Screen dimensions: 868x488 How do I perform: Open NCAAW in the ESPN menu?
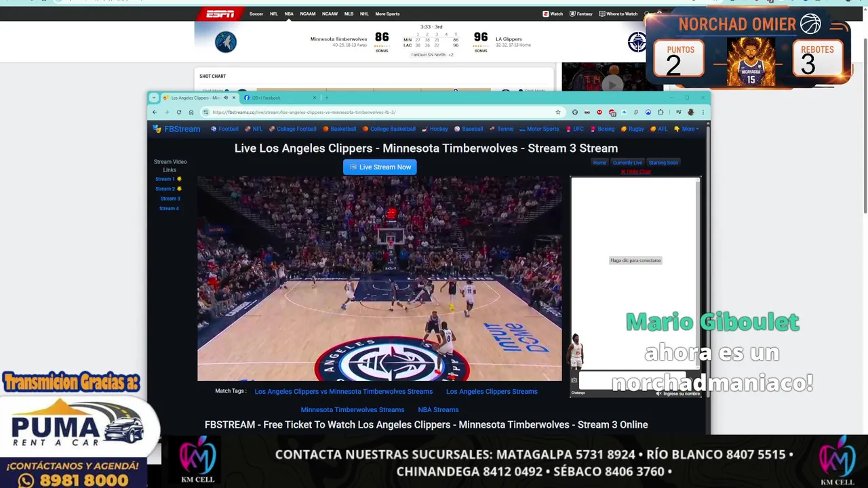tap(330, 14)
